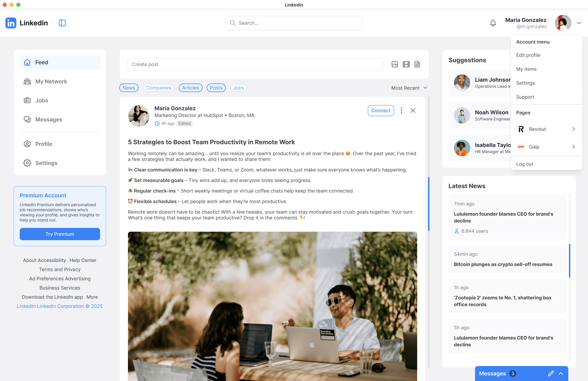Expand the Revolt page submenu
This screenshot has width=588, height=381.
tap(573, 129)
